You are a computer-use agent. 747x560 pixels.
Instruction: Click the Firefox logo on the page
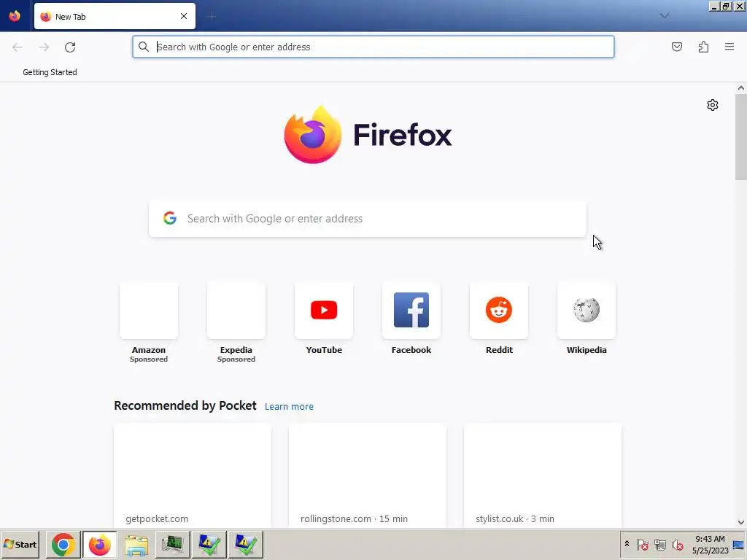point(368,135)
